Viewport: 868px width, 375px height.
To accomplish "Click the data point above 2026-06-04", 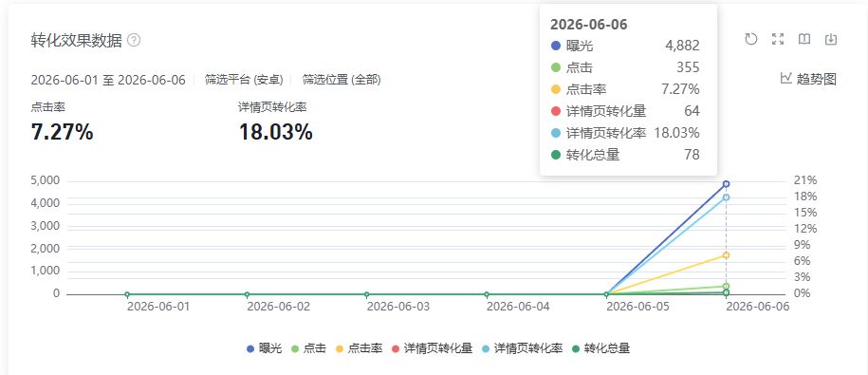I will click(x=487, y=294).
